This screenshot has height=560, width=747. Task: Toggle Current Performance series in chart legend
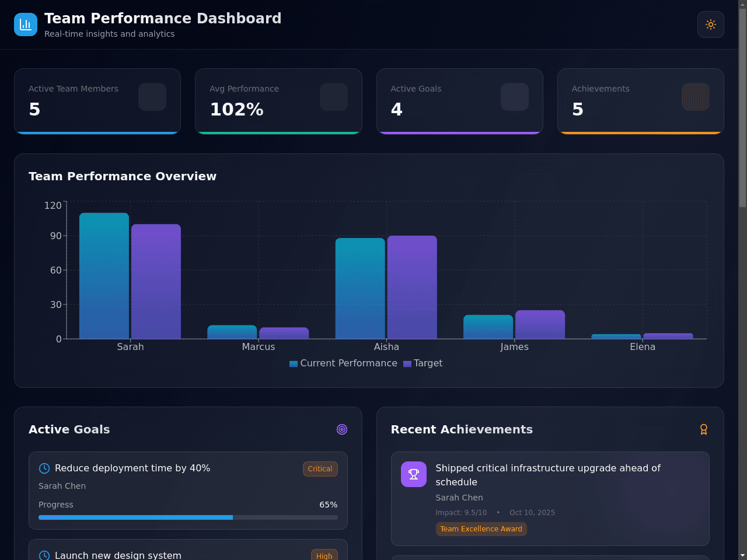[x=343, y=363]
